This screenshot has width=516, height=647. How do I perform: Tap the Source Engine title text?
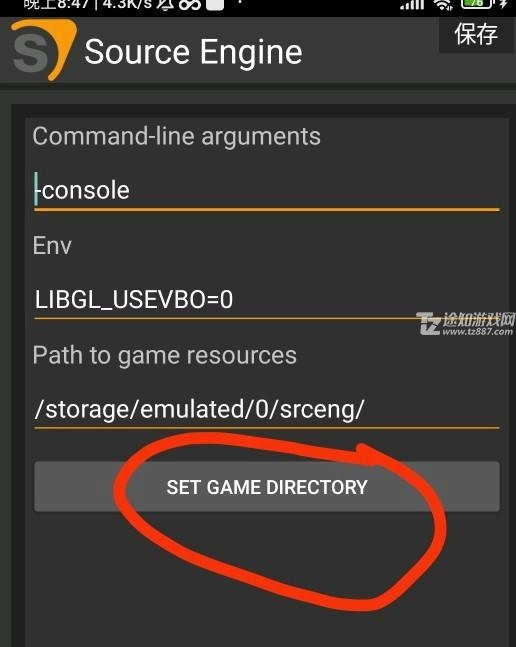tap(193, 52)
